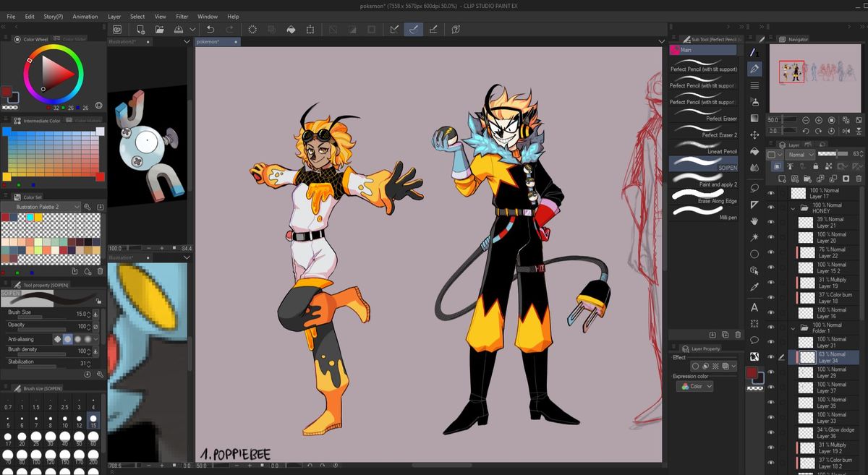Toggle visibility of Layer 29

(770, 372)
